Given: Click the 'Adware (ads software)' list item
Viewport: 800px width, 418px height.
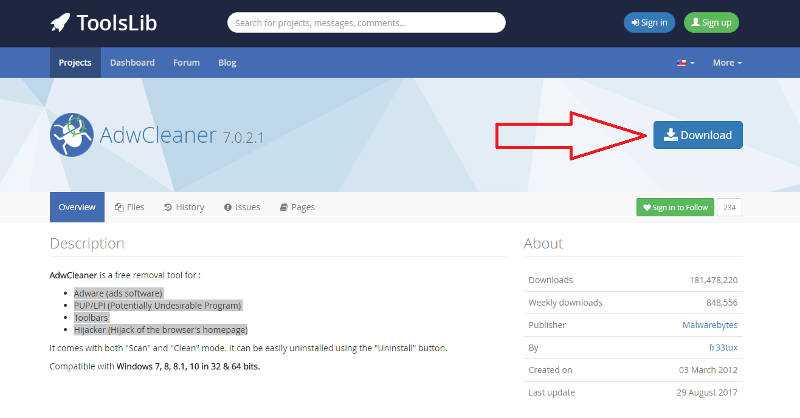Looking at the screenshot, I should 118,293.
